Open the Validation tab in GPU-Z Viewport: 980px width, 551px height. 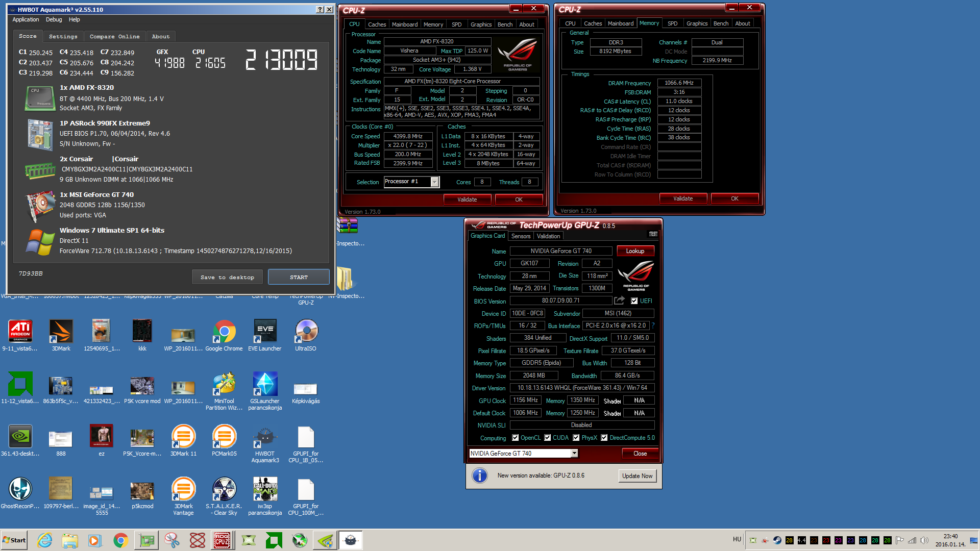(548, 236)
